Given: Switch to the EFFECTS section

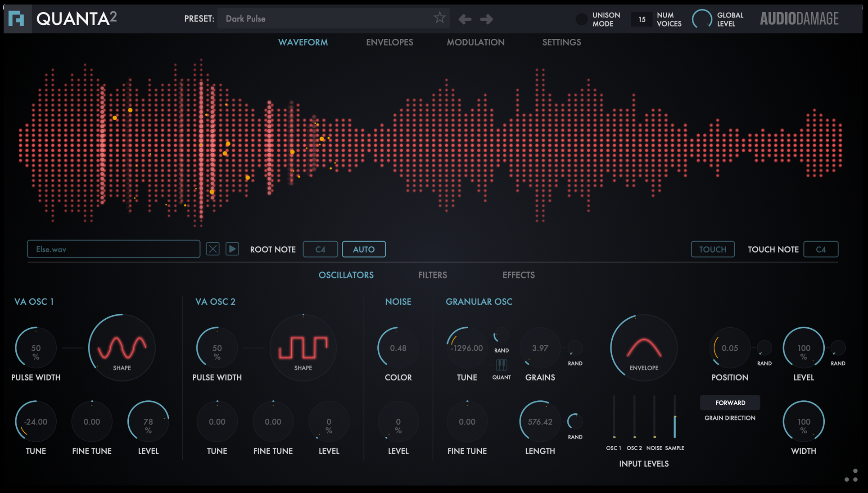Looking at the screenshot, I should [519, 275].
